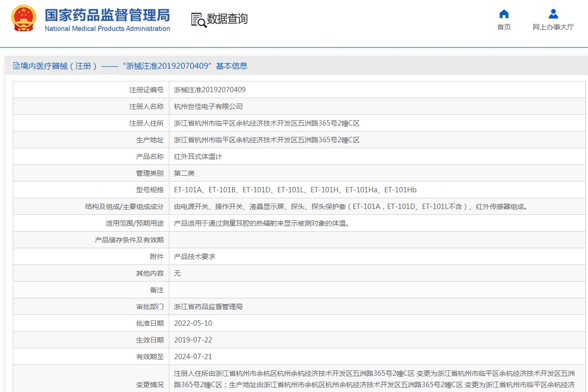Click the 生产地址 address value
The height and width of the screenshot is (392, 588).
click(267, 140)
